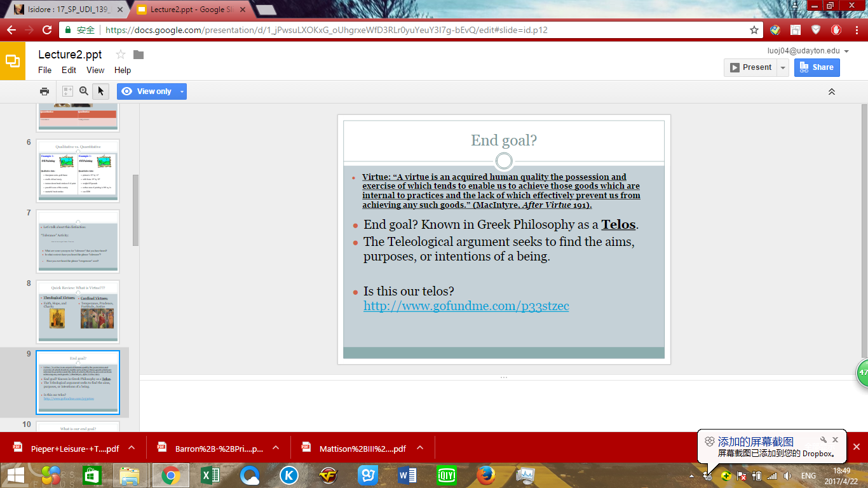Reload the page with refresh icon
Image resolution: width=868 pixels, height=488 pixels.
point(47,30)
